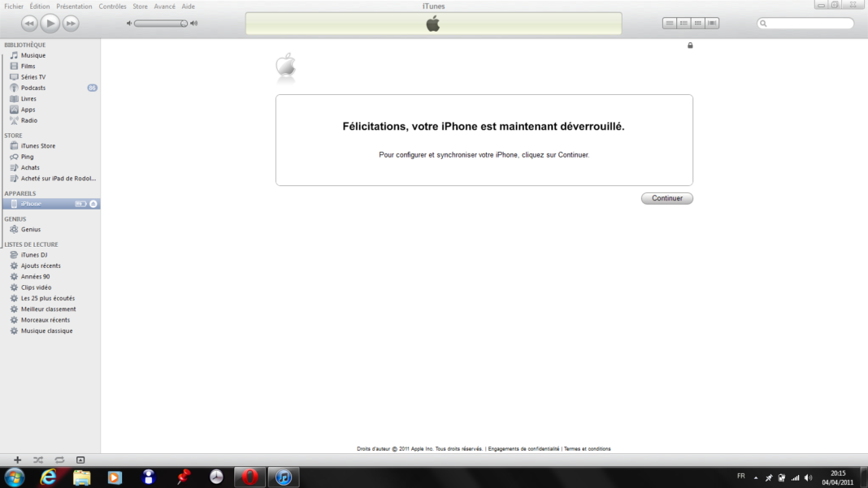The image size is (868, 488).
Task: Open Termes et conditions link
Action: point(588,449)
